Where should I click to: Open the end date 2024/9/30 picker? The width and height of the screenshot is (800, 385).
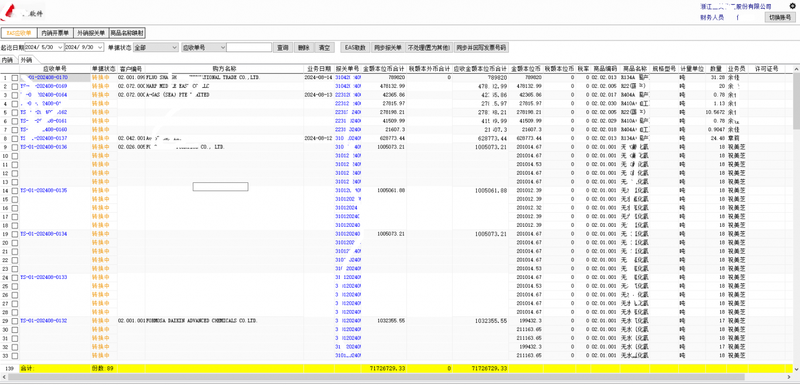point(85,47)
